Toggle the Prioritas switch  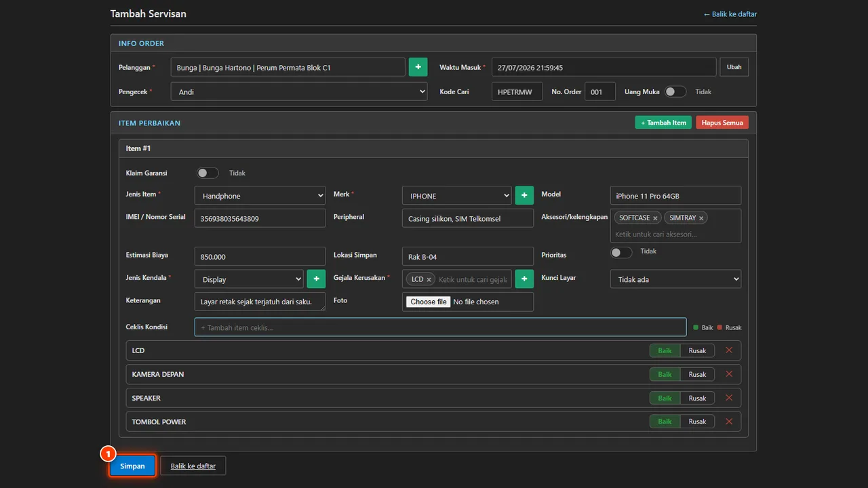pyautogui.click(x=621, y=252)
